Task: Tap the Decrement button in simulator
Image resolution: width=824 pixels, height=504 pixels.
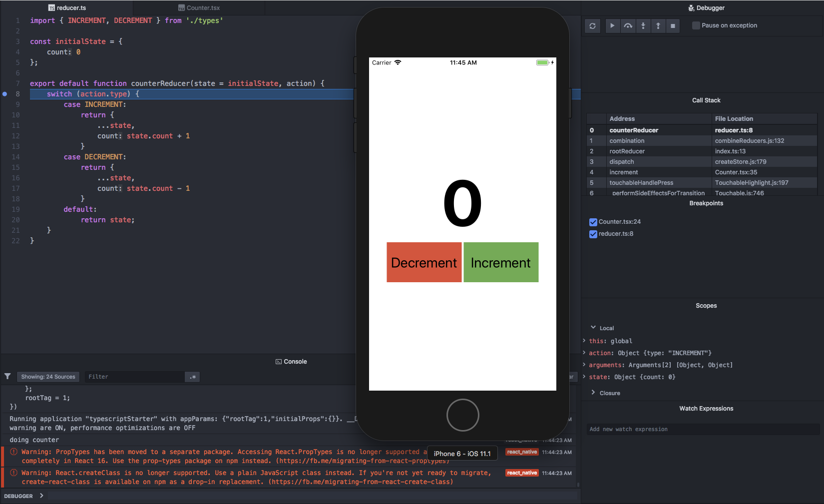Action: pyautogui.click(x=424, y=262)
